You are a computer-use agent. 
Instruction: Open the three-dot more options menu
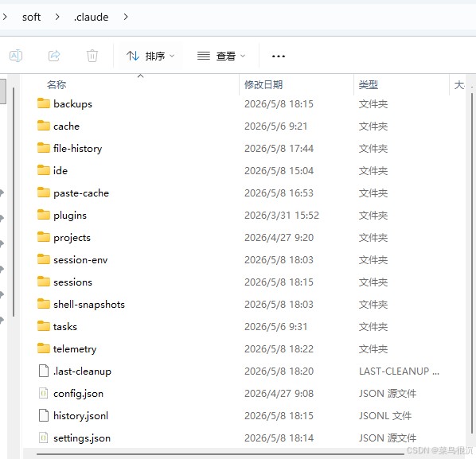279,56
